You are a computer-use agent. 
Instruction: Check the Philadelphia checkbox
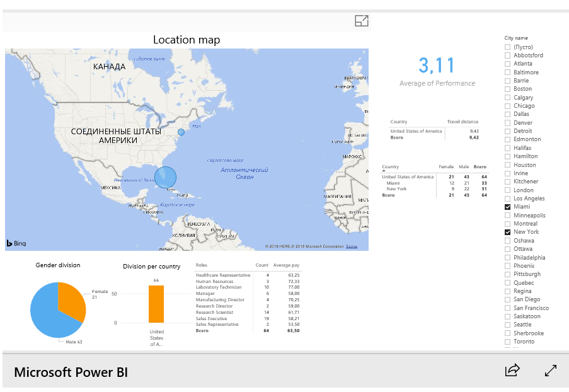point(508,258)
